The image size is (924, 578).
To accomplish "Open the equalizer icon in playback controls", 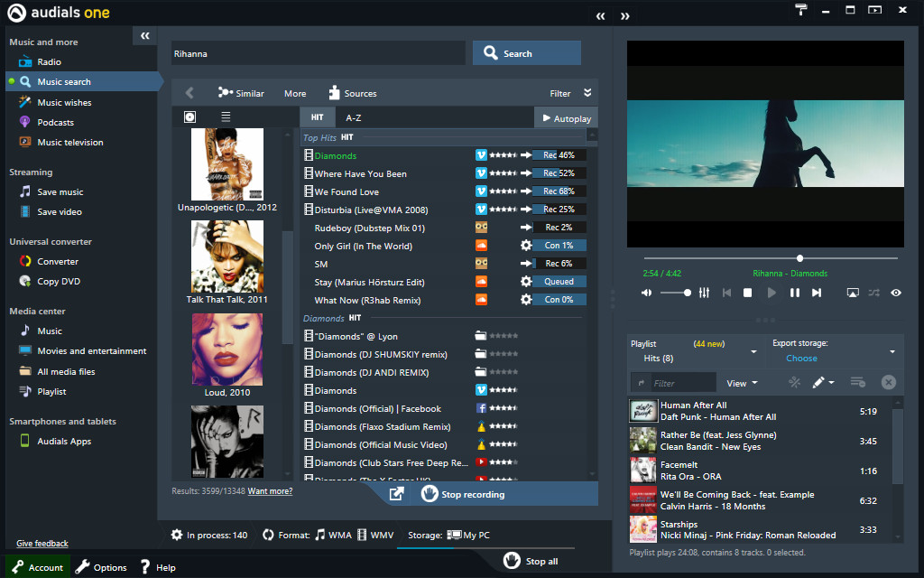I will [705, 292].
